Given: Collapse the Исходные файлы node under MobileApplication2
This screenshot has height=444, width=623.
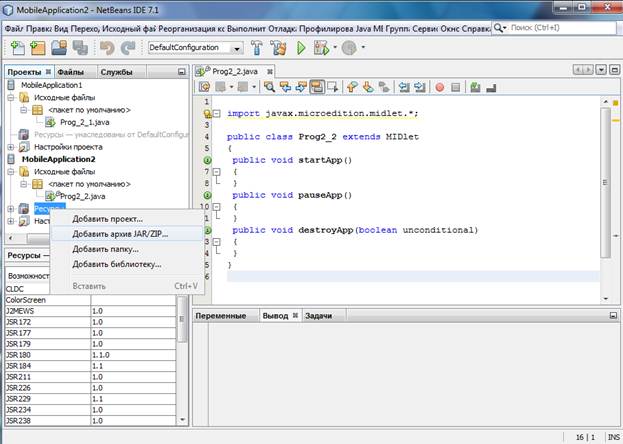Looking at the screenshot, I should click(x=12, y=172).
